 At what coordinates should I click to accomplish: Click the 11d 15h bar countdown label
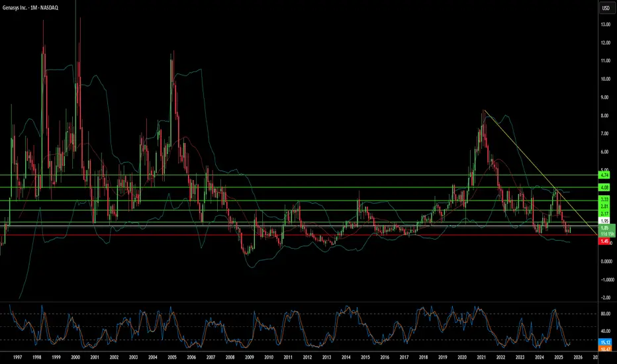pyautogui.click(x=606, y=234)
